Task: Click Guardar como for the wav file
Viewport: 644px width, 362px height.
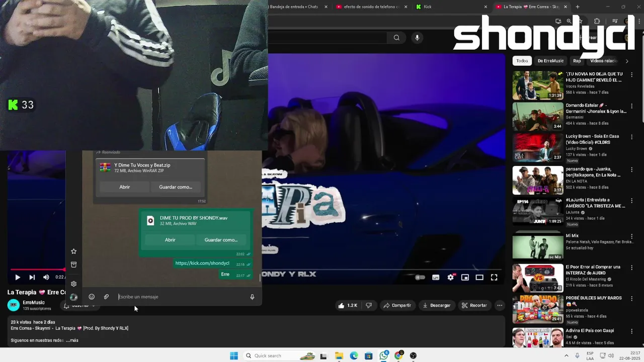Action: click(221, 240)
